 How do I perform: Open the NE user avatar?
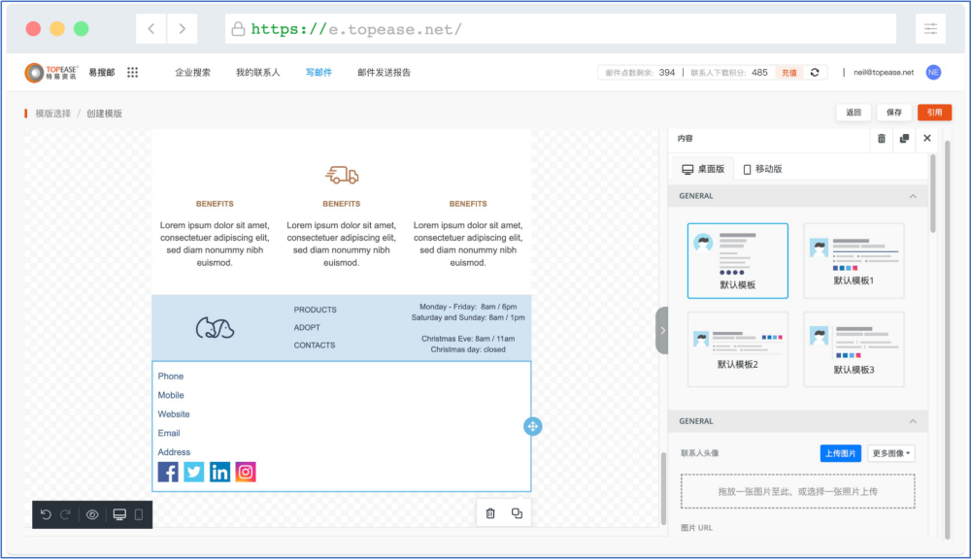(x=933, y=73)
